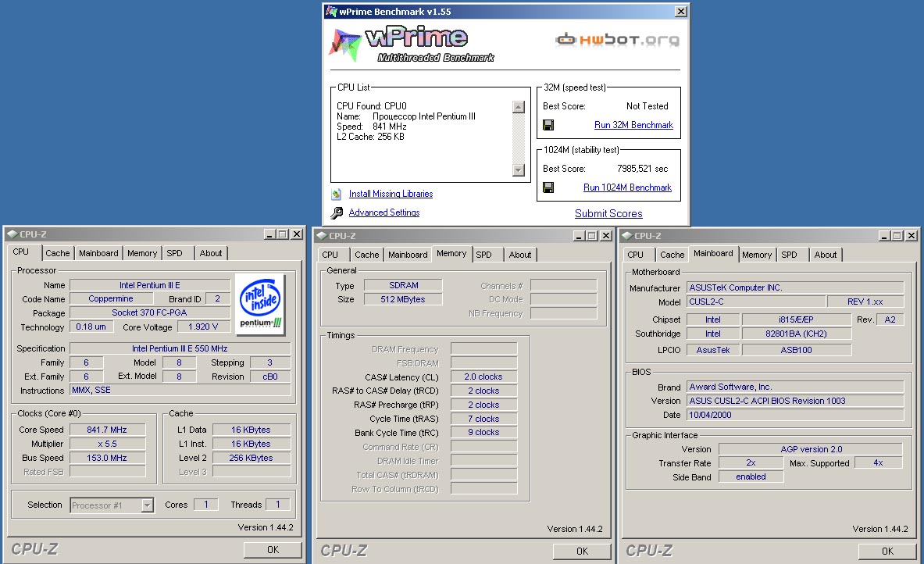The image size is (924, 564).
Task: Click Code Name value Coppermine
Action: [111, 299]
